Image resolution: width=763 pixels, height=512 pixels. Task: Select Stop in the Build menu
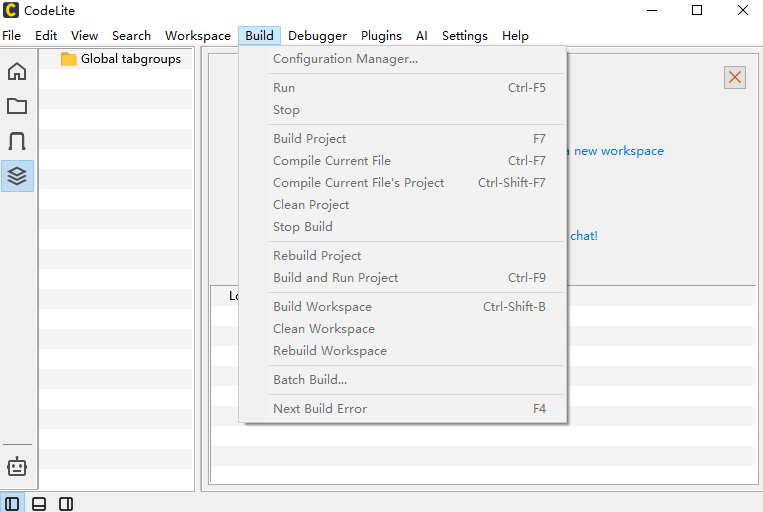pos(403,110)
